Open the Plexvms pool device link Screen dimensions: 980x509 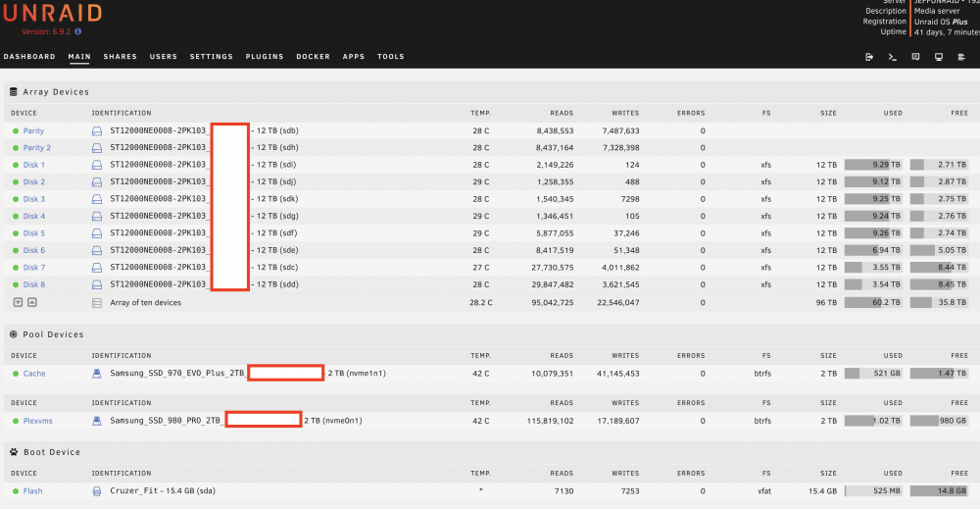pos(37,421)
